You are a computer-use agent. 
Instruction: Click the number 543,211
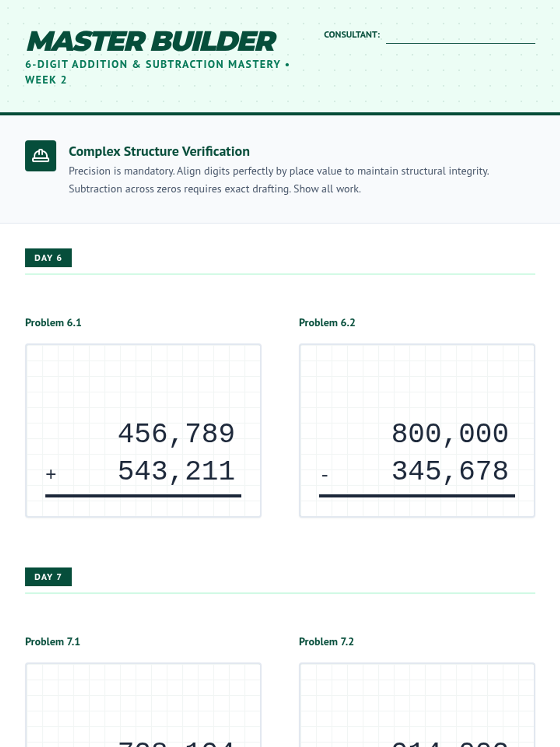coord(176,471)
